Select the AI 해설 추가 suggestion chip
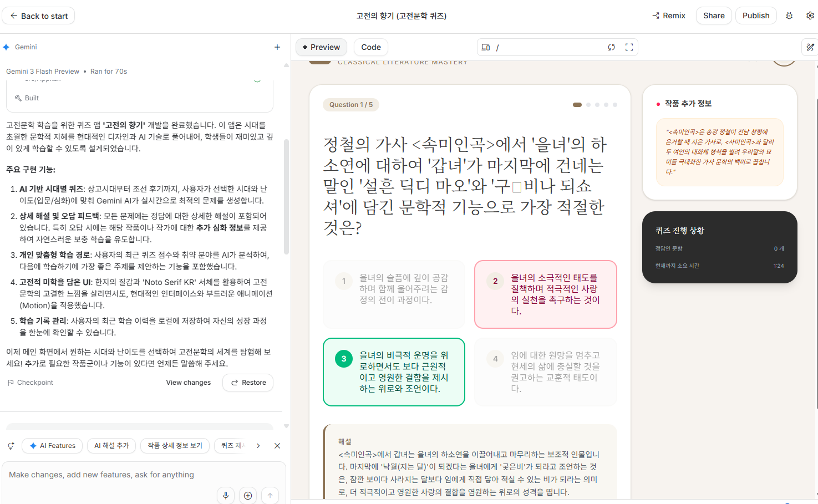The width and height of the screenshot is (818, 504). pyautogui.click(x=111, y=446)
